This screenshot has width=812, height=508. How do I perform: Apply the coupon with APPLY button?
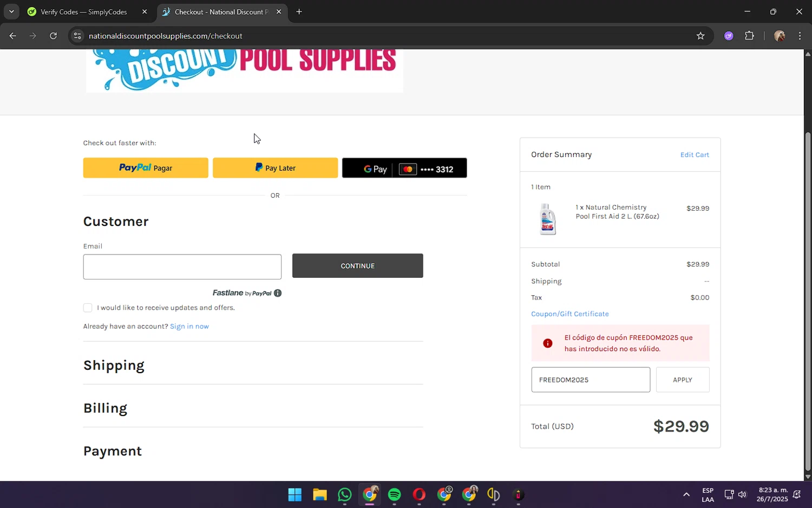(683, 380)
